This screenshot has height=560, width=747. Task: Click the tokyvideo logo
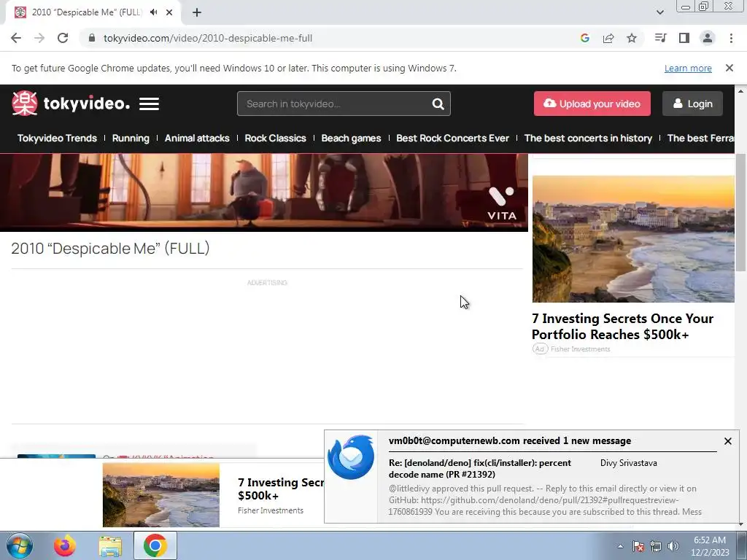coord(71,104)
